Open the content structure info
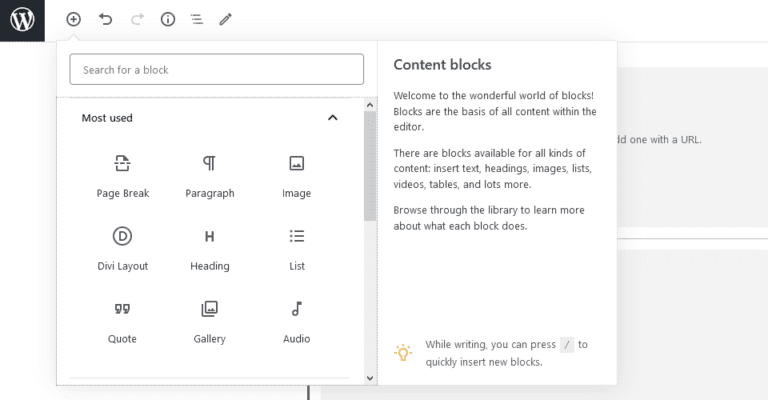The height and width of the screenshot is (400, 768). [168, 19]
